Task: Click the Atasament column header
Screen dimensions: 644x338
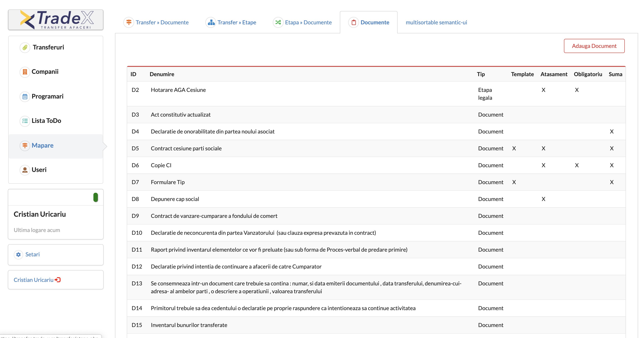Action: [554, 74]
